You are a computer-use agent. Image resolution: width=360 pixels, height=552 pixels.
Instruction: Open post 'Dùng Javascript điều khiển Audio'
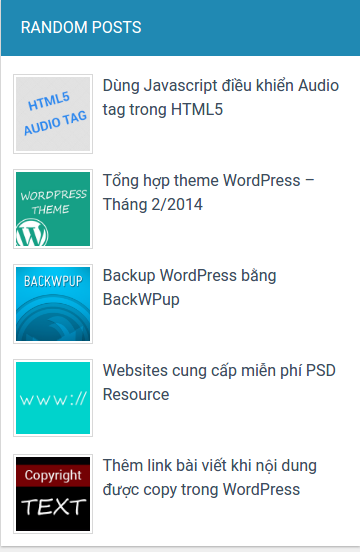pos(221,86)
